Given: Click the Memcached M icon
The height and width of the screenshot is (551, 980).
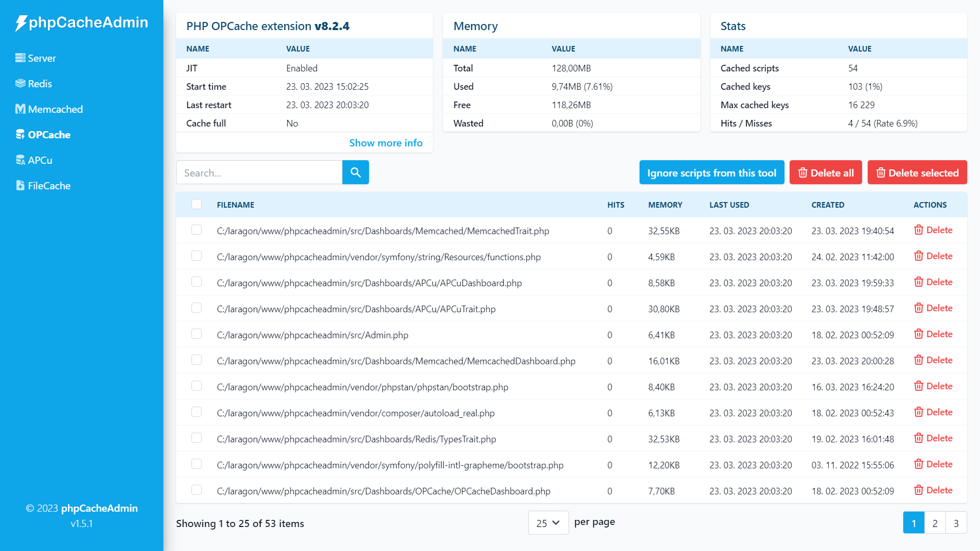Looking at the screenshot, I should tap(20, 109).
